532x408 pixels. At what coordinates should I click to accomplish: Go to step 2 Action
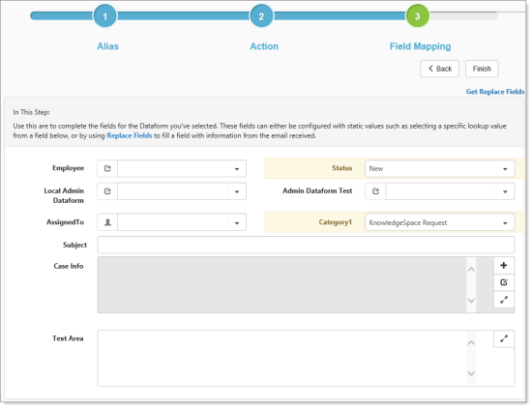[261, 15]
